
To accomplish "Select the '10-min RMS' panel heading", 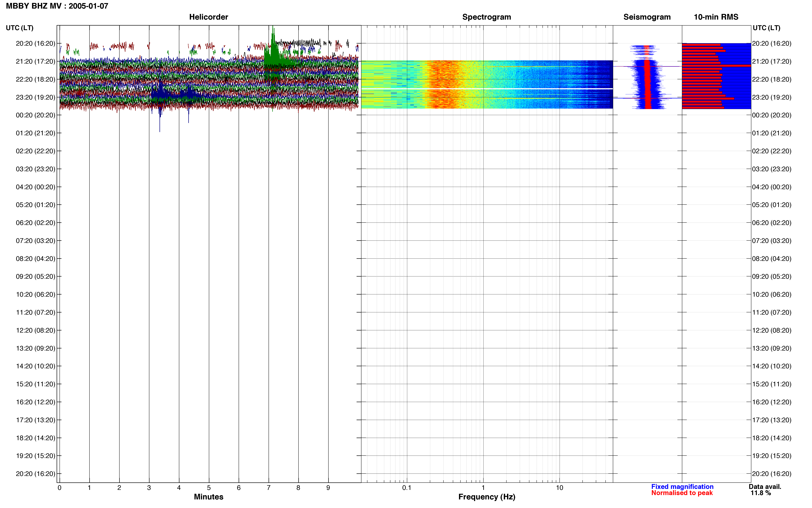I will (x=716, y=17).
